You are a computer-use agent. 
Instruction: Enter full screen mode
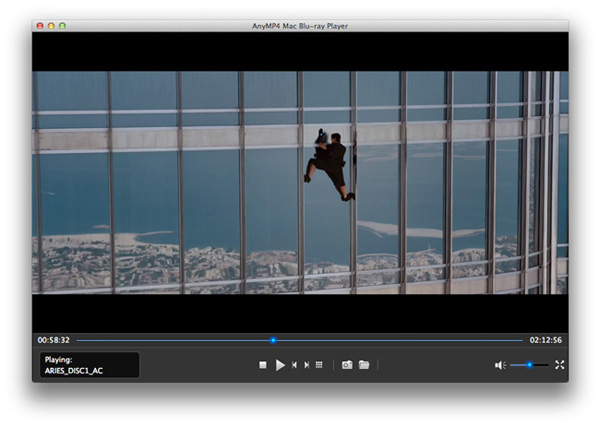pyautogui.click(x=560, y=365)
